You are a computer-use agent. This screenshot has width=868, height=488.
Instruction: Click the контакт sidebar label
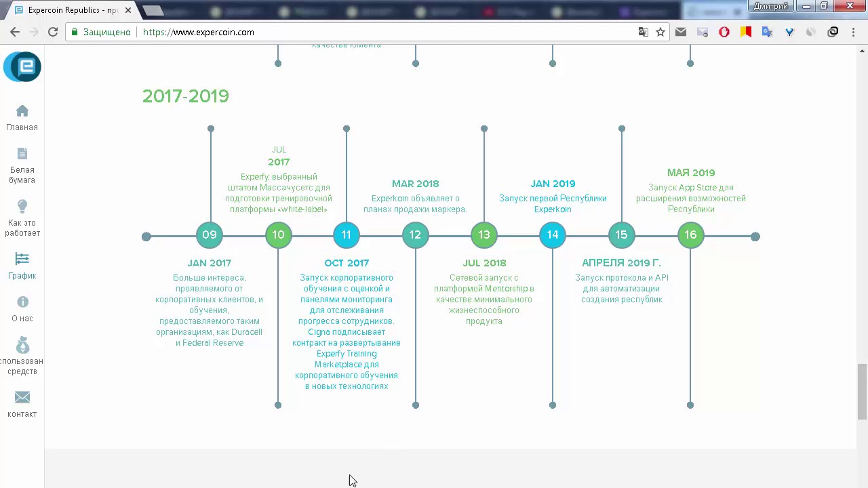point(22,414)
